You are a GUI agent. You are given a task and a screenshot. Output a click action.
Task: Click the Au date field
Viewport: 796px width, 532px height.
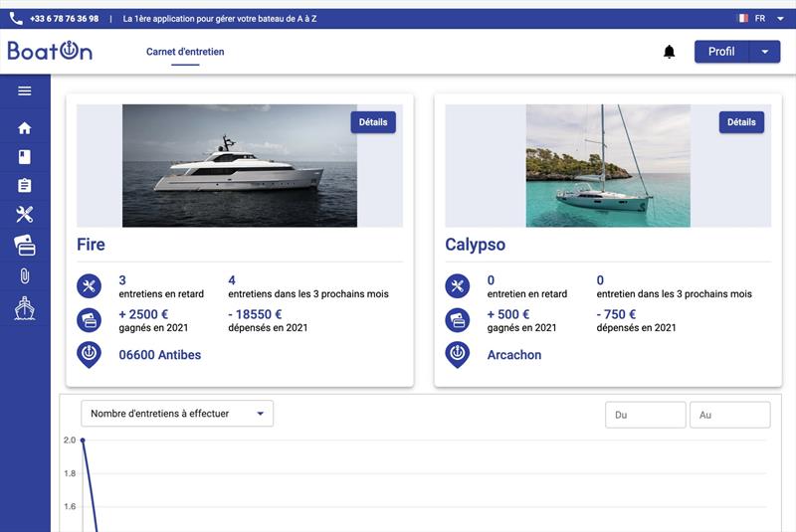coord(730,415)
